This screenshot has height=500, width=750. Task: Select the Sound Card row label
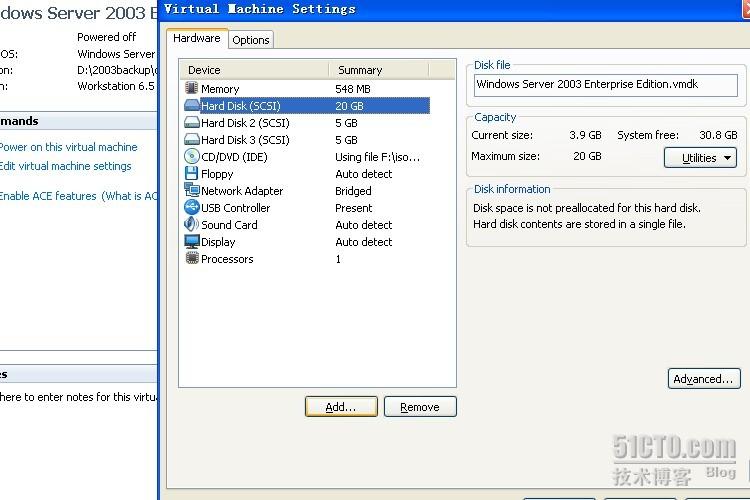coord(229,225)
